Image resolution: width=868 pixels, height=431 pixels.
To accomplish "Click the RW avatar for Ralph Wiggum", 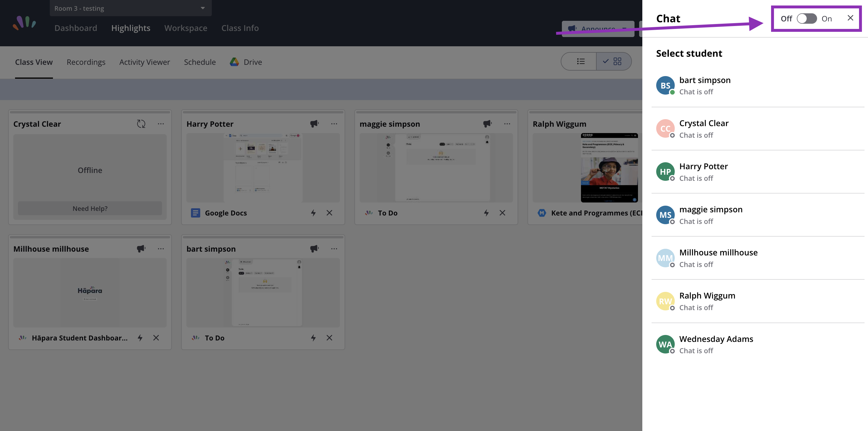I will (665, 301).
